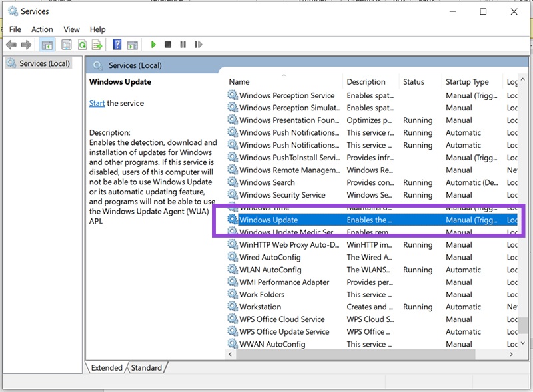
Task: Select Windows Remote Management service name
Action: (289, 170)
